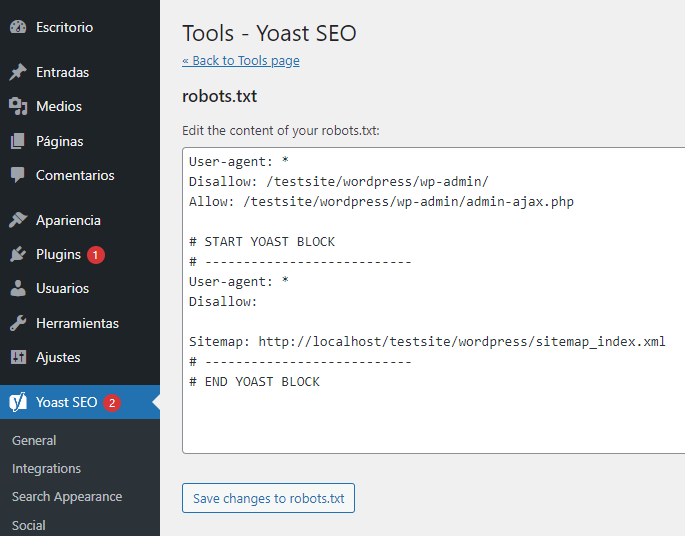Click the Medios media icon

(x=18, y=106)
